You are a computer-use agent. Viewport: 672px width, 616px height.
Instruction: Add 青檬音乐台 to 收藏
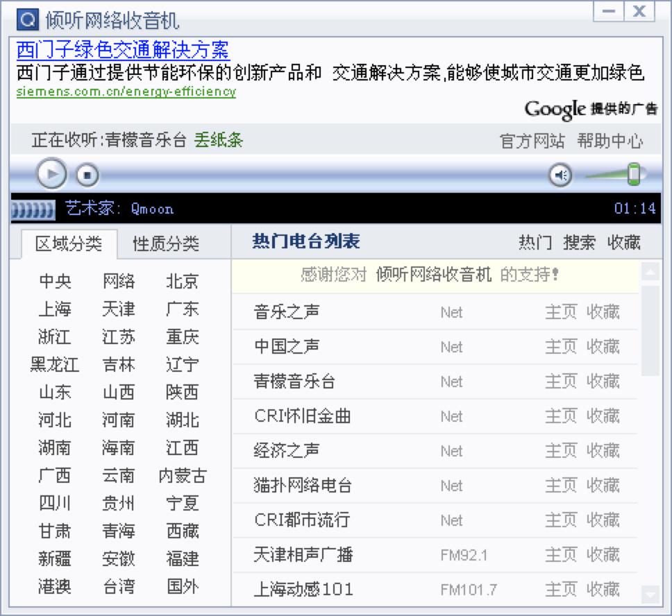603,382
